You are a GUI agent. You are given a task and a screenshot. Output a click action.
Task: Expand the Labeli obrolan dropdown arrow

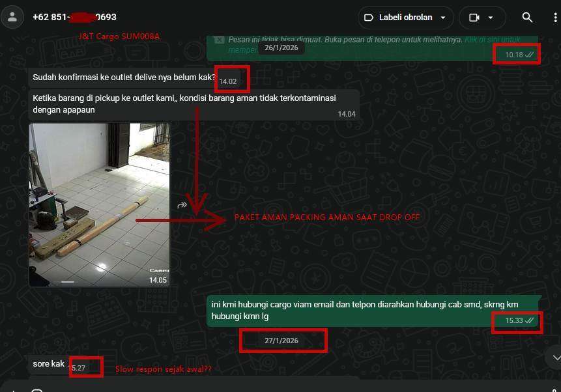[443, 18]
